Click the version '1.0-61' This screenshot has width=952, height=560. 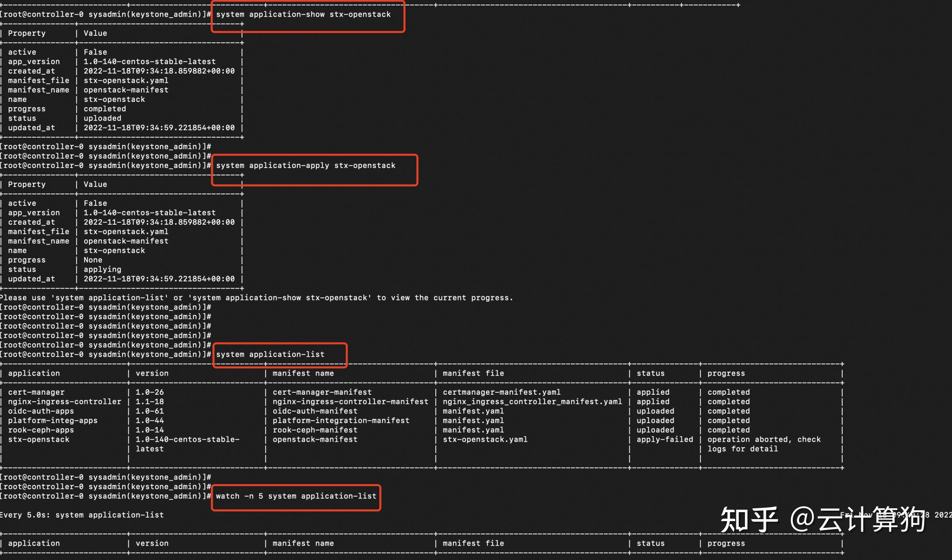pyautogui.click(x=150, y=411)
